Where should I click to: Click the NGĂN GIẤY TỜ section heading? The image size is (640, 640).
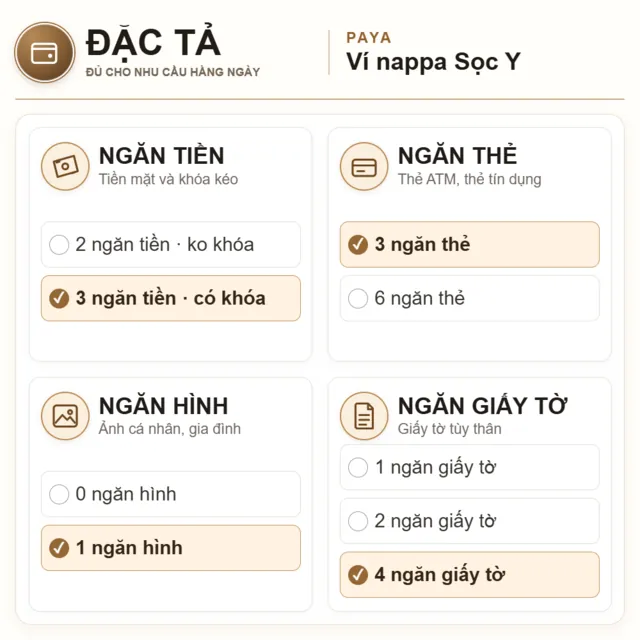tap(482, 405)
